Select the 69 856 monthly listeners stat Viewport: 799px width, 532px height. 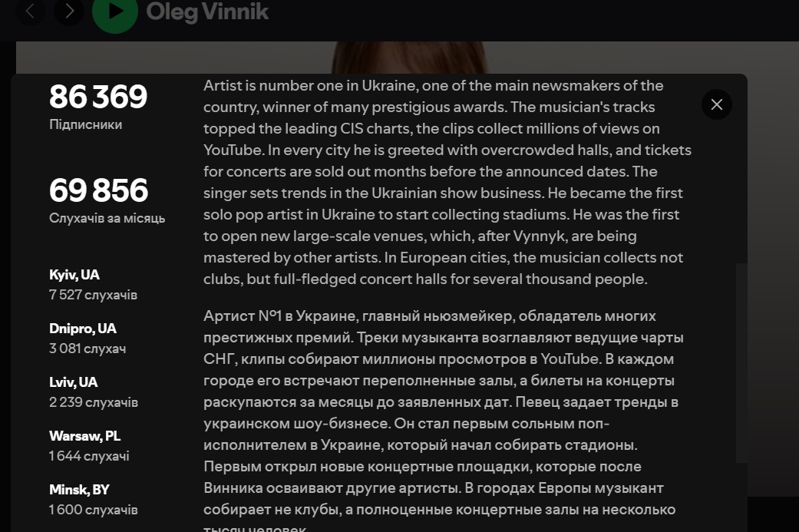click(x=97, y=190)
